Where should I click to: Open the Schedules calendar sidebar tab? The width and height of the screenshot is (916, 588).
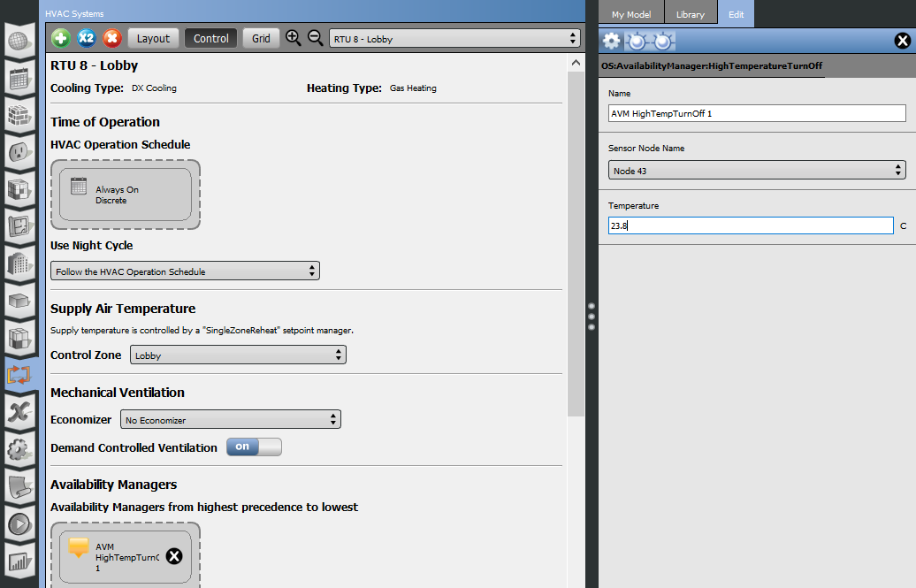click(19, 78)
